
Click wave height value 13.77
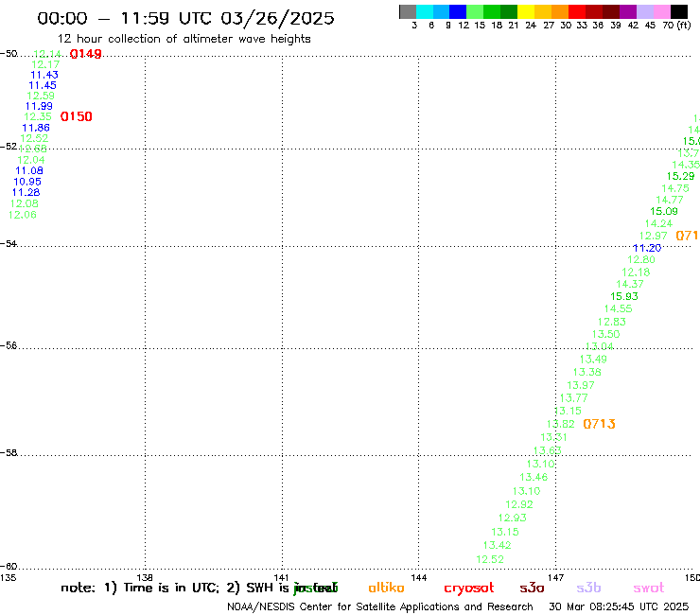tap(573, 397)
